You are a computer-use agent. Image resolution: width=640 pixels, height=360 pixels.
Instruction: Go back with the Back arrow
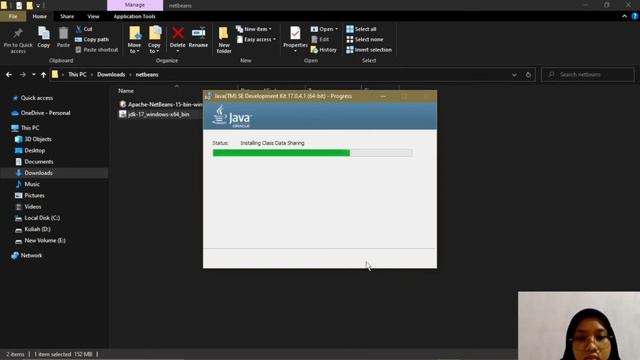tap(9, 75)
